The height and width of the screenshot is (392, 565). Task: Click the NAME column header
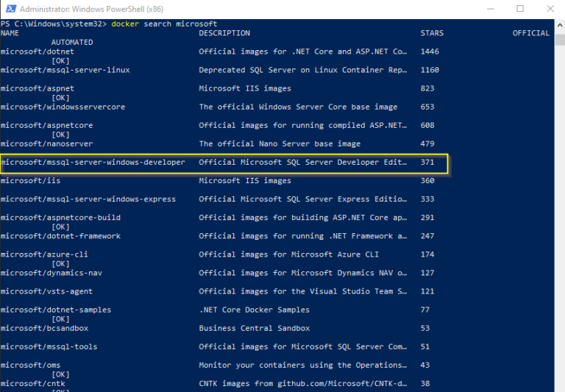[x=10, y=33]
